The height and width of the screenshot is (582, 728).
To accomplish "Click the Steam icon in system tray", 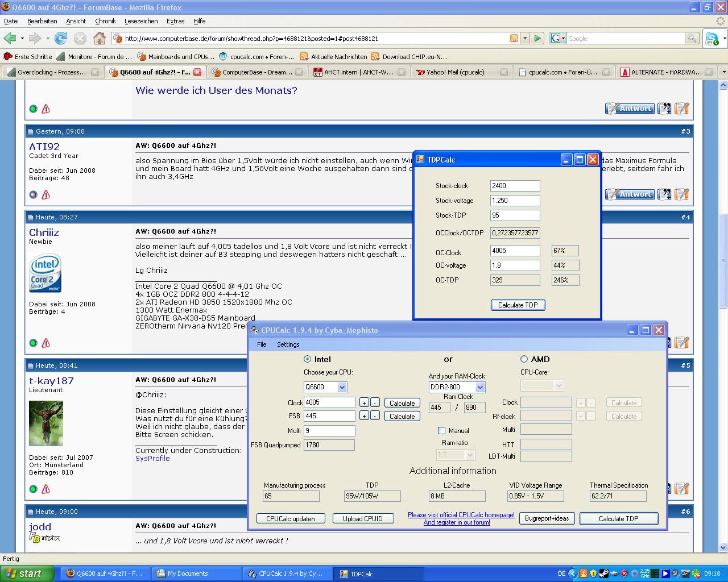I will pos(603,573).
